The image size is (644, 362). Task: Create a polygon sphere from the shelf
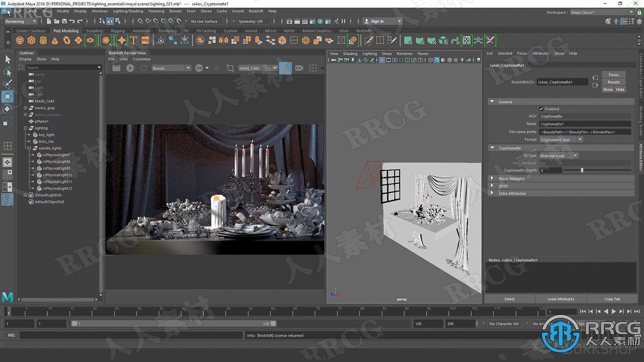pos(21,41)
